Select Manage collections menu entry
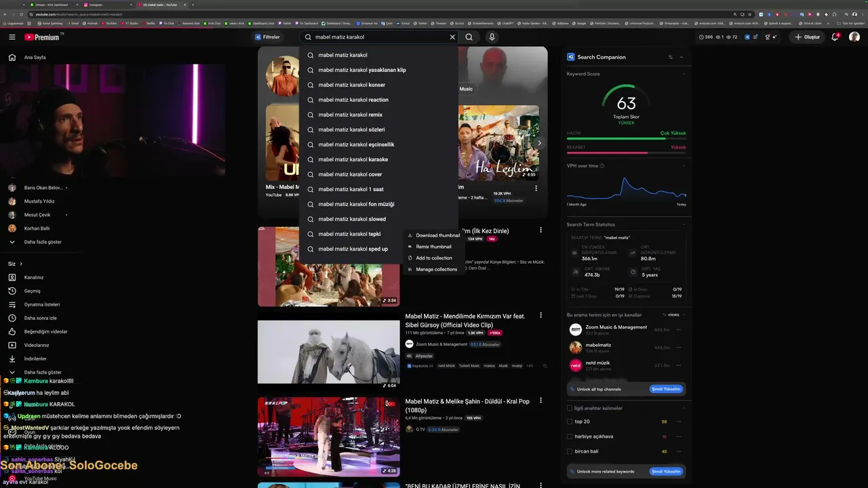The image size is (868, 488). (433, 269)
